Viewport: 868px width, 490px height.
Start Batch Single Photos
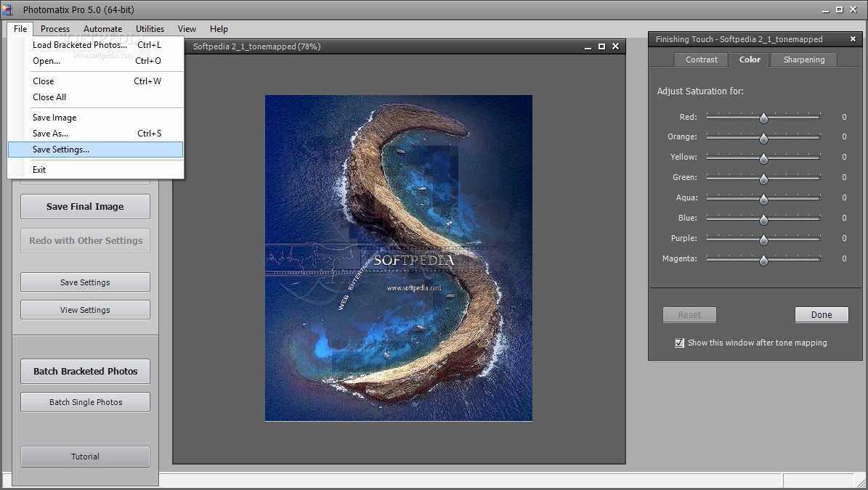pyautogui.click(x=85, y=402)
